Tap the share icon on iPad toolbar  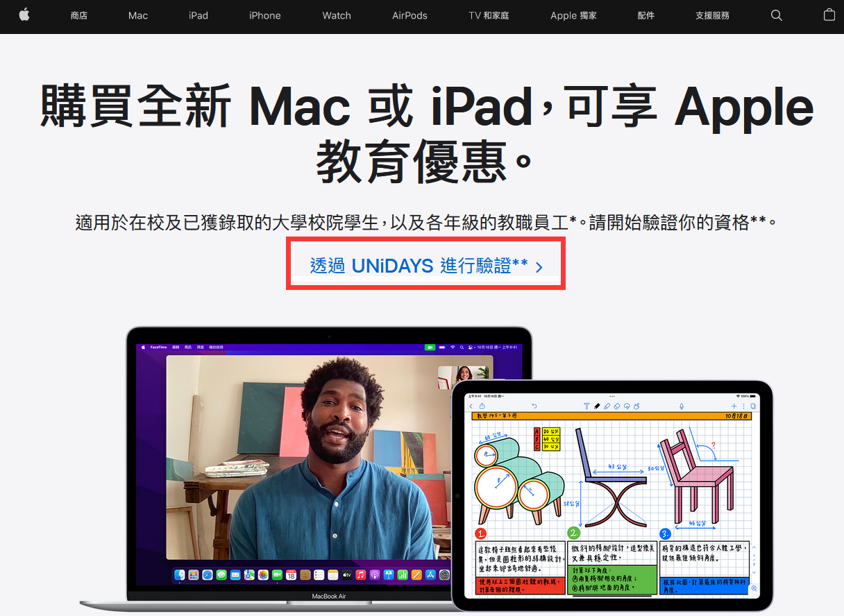[482, 406]
